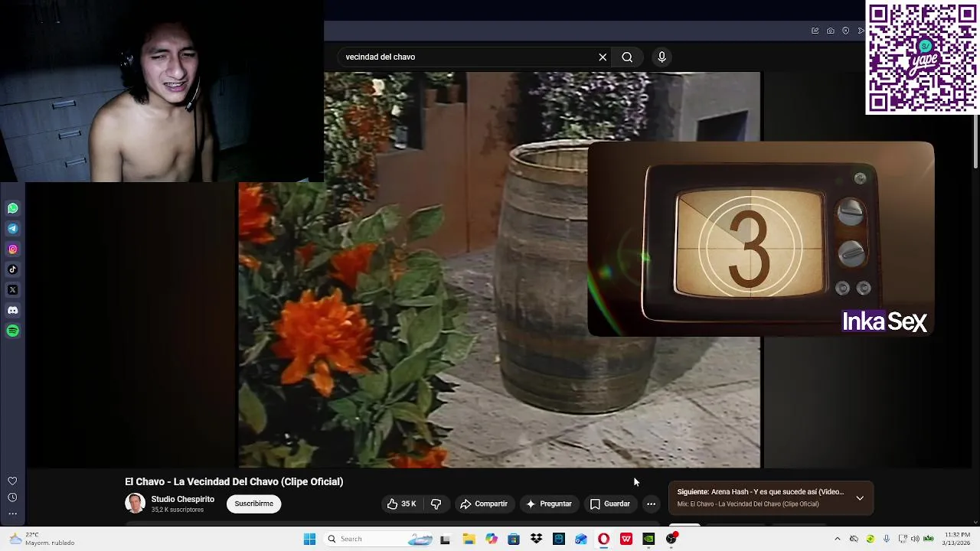This screenshot has width=980, height=551.
Task: Open Spotify in the Opera sidebar
Action: (13, 331)
